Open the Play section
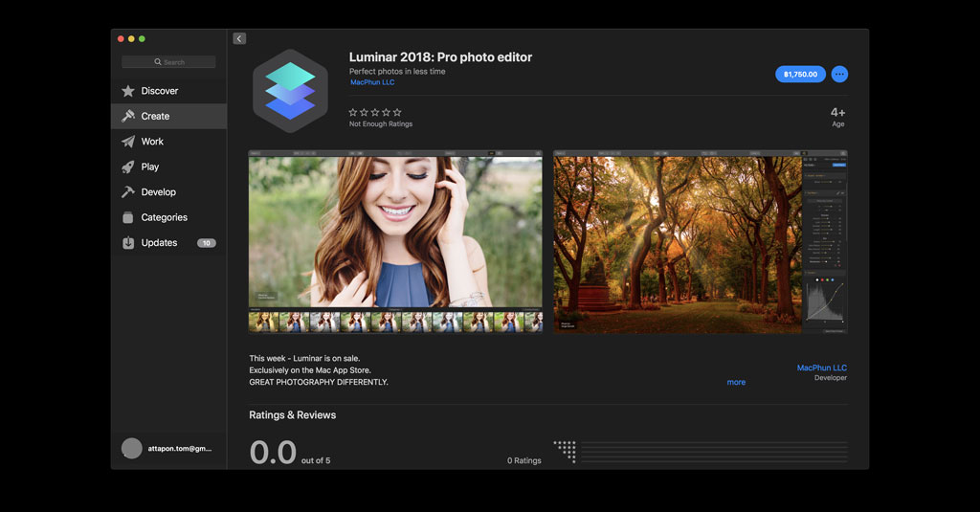This screenshot has width=980, height=512. (168, 167)
